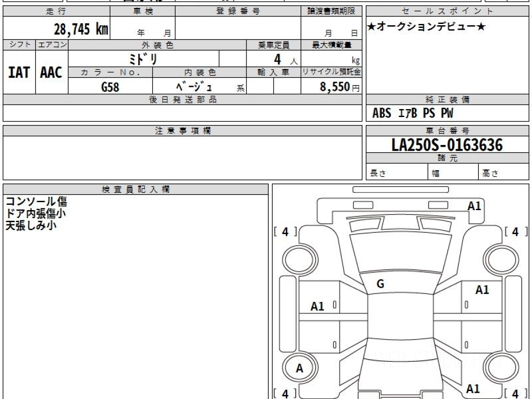Click the seating capacity value 4 人
Image resolution: width=532 pixels, height=399 pixels.
point(285,59)
